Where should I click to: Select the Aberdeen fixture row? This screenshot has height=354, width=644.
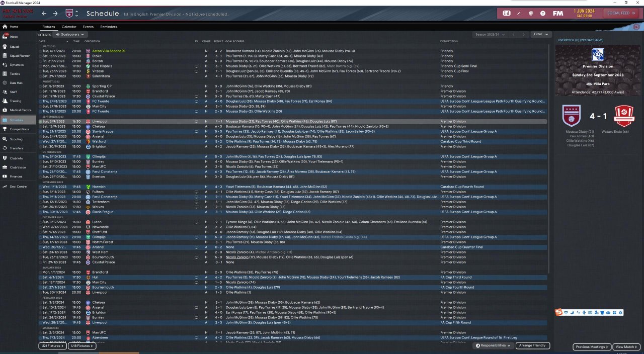pos(293,337)
